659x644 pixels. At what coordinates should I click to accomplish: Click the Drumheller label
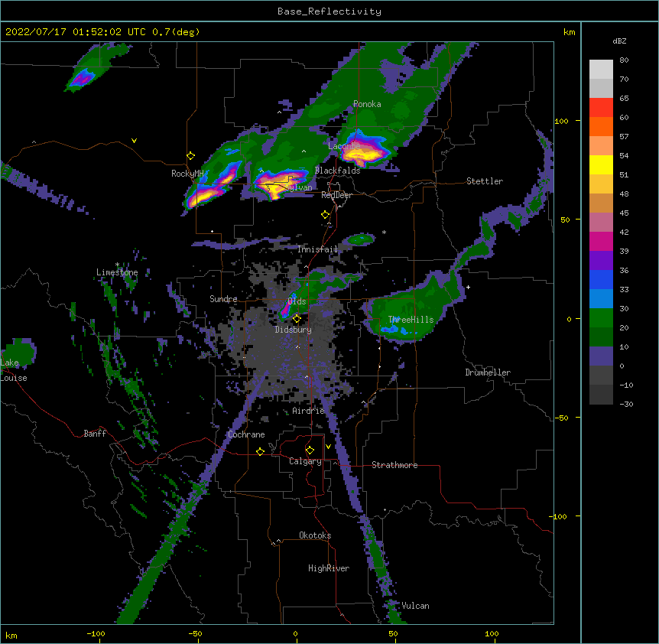pos(488,372)
